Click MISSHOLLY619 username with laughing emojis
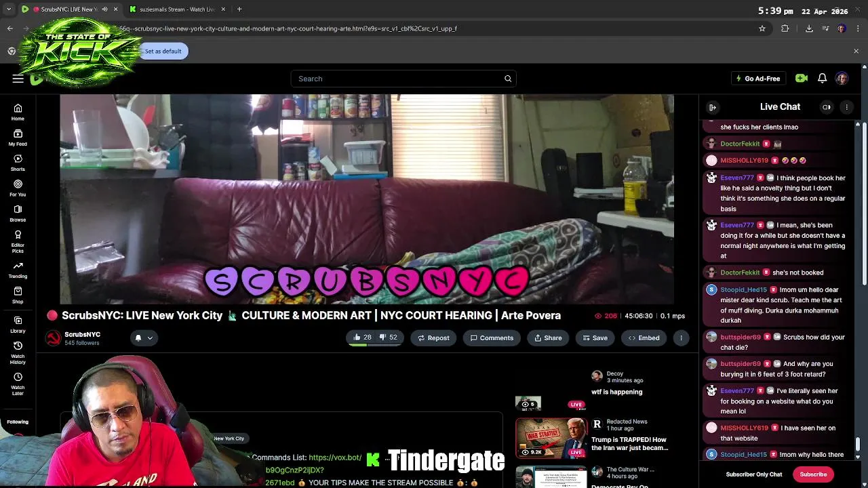 (744, 161)
